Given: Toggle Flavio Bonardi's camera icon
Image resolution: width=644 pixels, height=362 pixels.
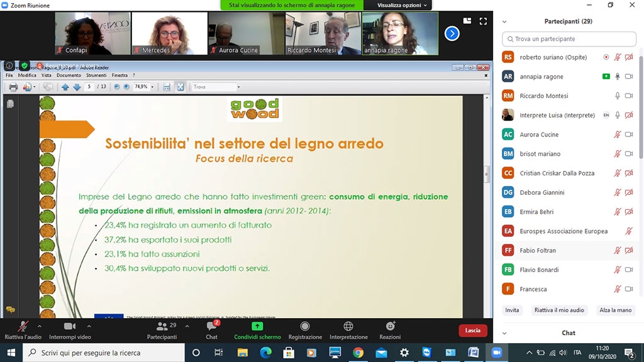Looking at the screenshot, I should point(629,270).
